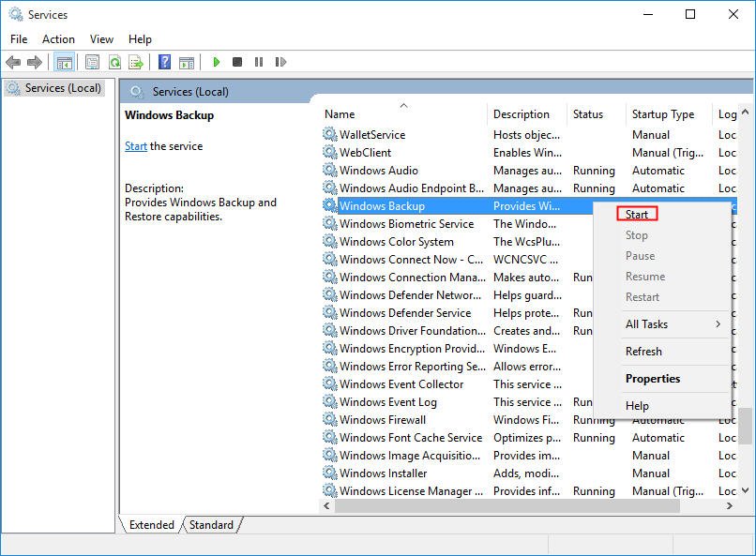Select the Windows Firewall service row
The image size is (756, 556).
click(383, 420)
